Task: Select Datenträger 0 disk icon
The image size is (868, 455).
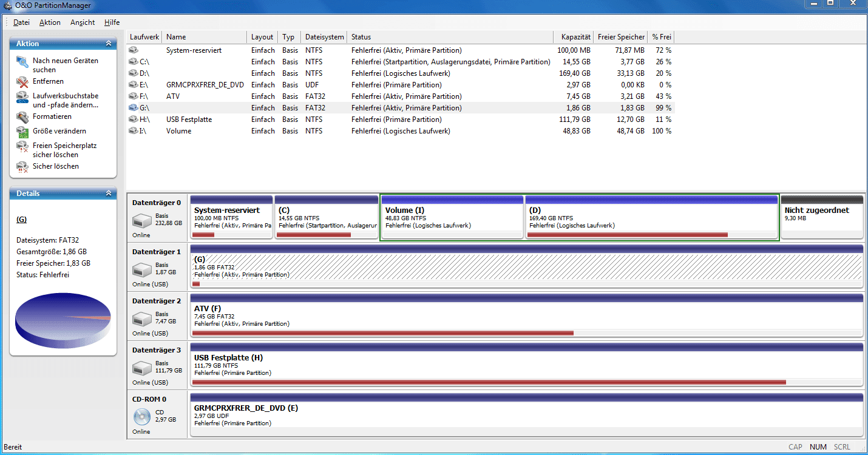Action: tap(141, 220)
